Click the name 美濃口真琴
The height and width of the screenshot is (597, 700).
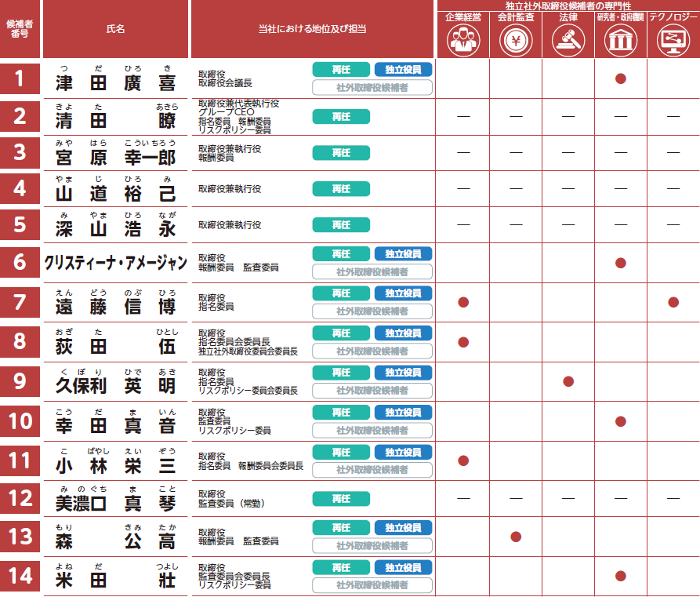tap(116, 504)
